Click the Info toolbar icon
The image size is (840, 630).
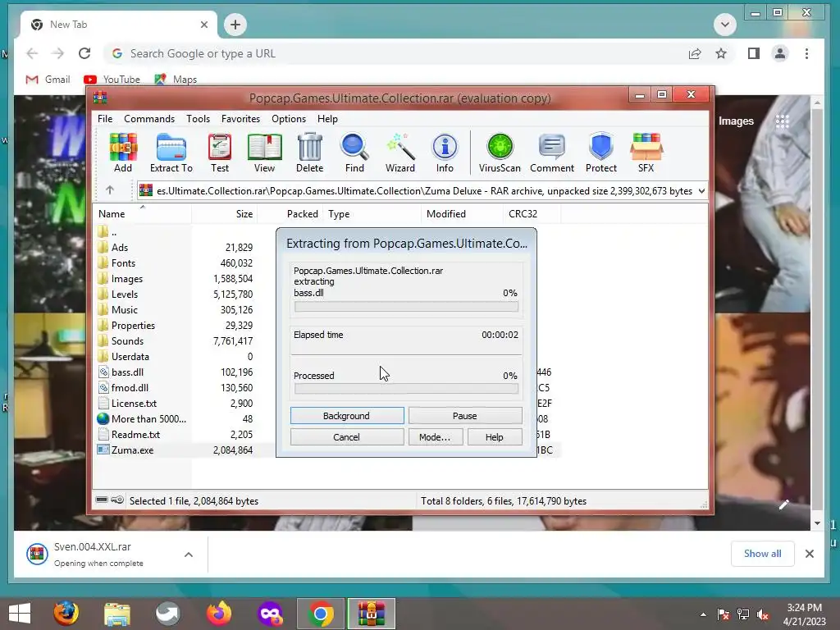click(445, 153)
